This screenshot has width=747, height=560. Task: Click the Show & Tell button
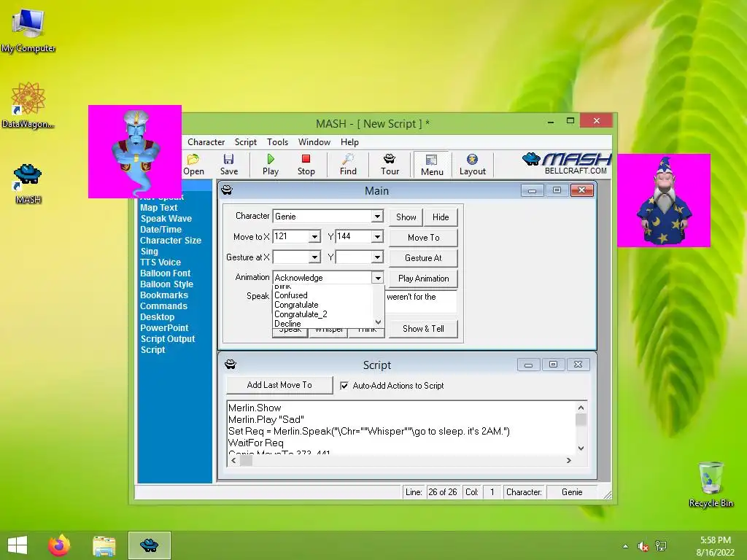[424, 329]
